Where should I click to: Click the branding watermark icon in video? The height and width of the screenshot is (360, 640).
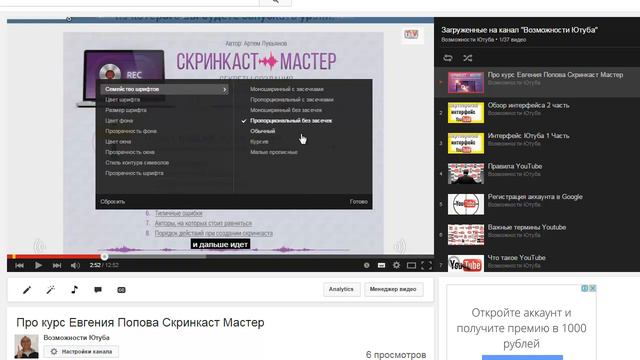[x=411, y=34]
